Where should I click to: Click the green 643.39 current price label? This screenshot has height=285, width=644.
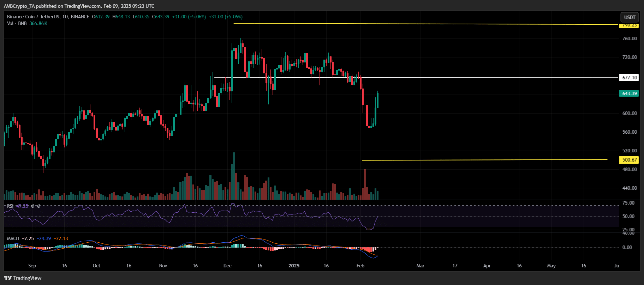(630, 93)
